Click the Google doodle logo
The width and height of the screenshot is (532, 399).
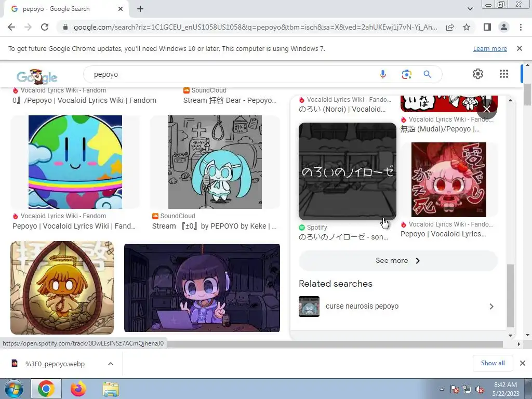click(37, 77)
